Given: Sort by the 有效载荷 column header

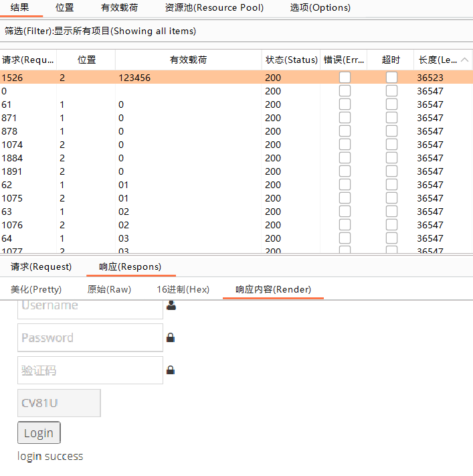Looking at the screenshot, I should tap(189, 60).
